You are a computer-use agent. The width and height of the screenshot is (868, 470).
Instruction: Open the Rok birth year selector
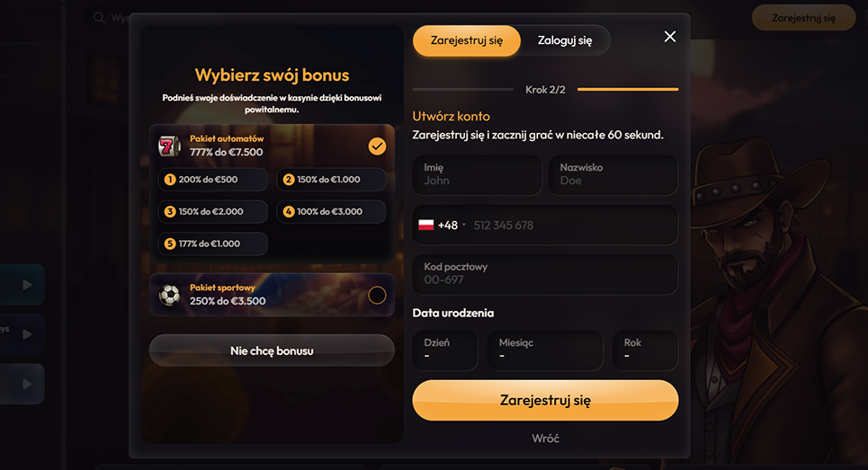pos(646,350)
